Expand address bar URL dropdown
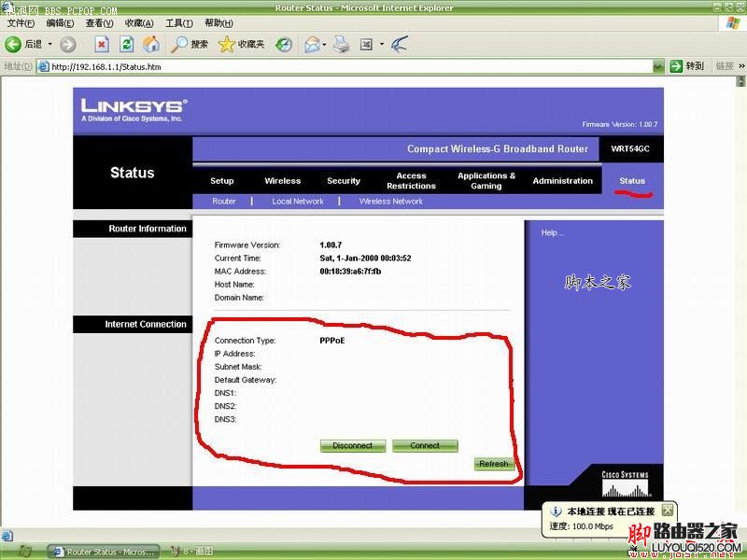The height and width of the screenshot is (560, 747). [658, 66]
